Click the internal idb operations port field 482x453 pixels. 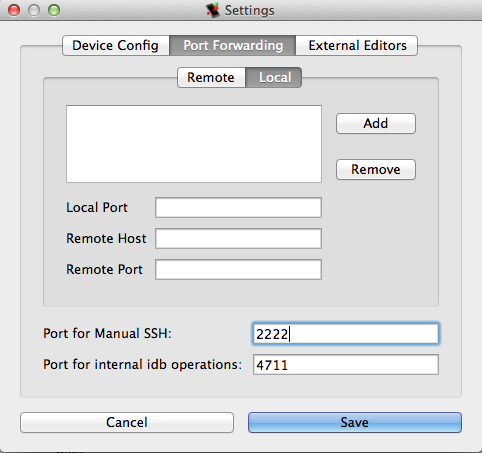(346, 365)
